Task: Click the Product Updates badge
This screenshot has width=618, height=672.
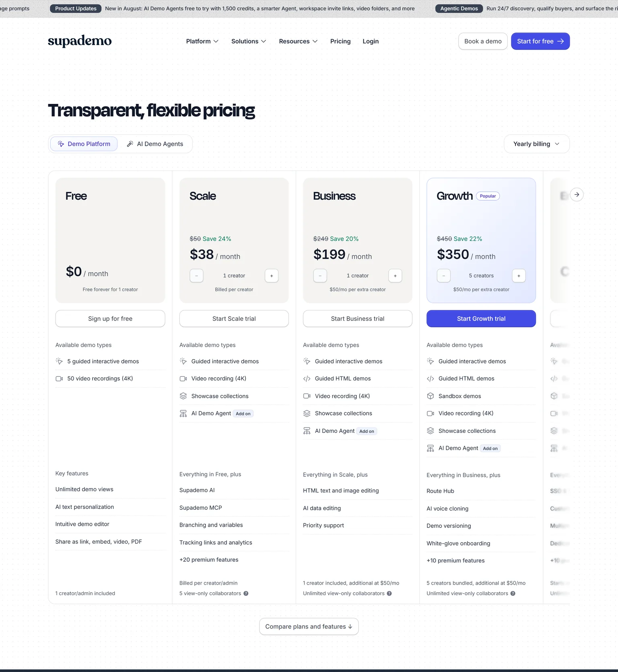Action: (76, 8)
